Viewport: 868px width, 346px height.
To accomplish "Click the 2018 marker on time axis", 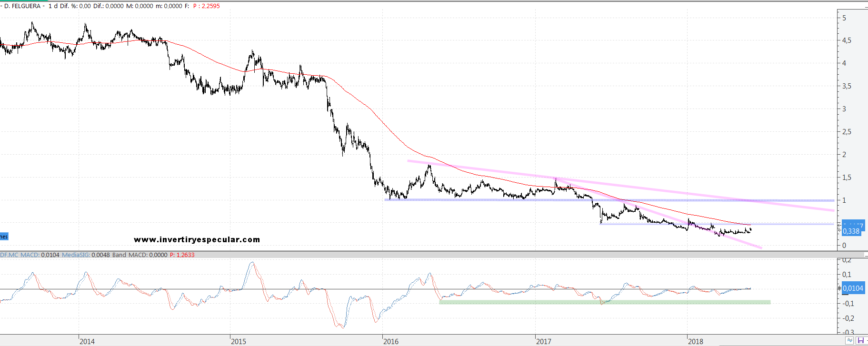I will pyautogui.click(x=696, y=341).
